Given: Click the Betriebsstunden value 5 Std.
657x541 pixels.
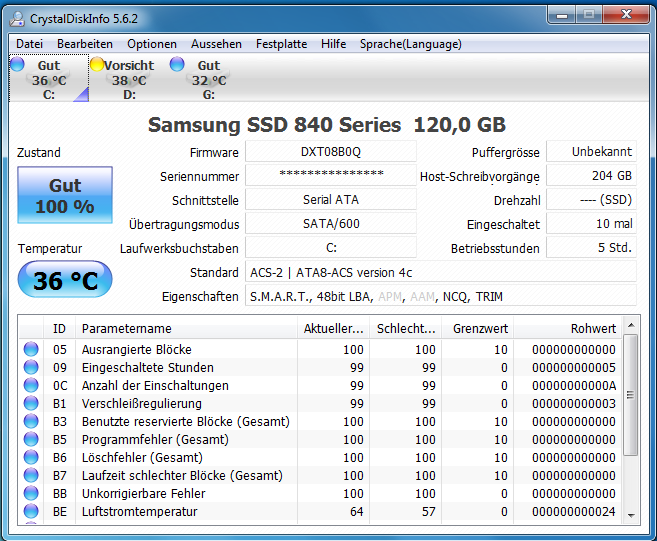Looking at the screenshot, I should pos(591,248).
